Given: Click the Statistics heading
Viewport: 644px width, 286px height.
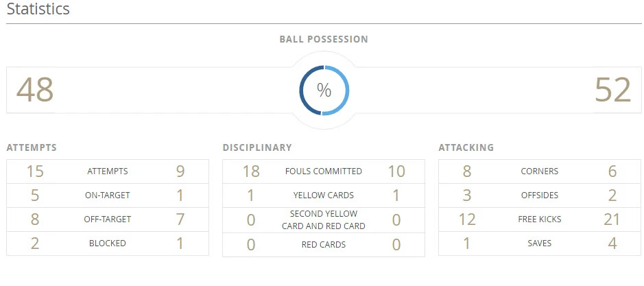Looking at the screenshot, I should tap(38, 10).
